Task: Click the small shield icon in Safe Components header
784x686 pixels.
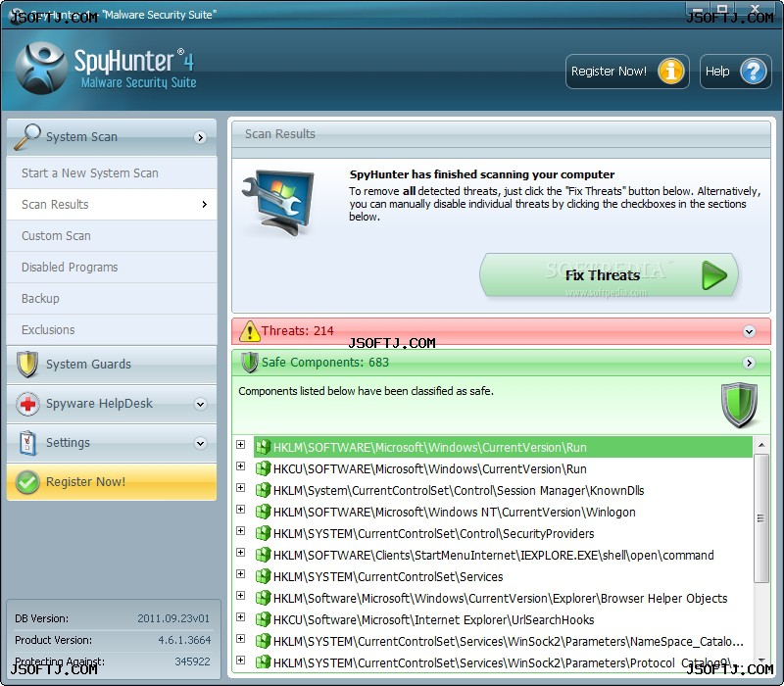Action: pos(250,363)
